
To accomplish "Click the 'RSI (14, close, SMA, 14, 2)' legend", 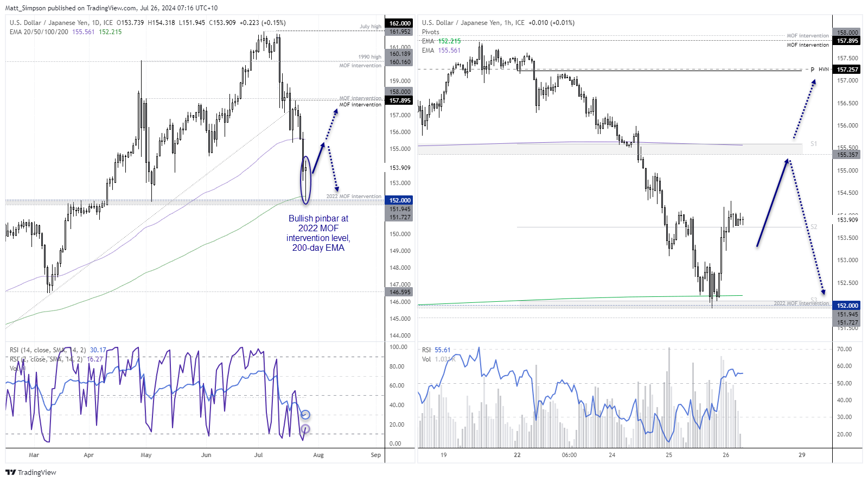I will point(48,350).
